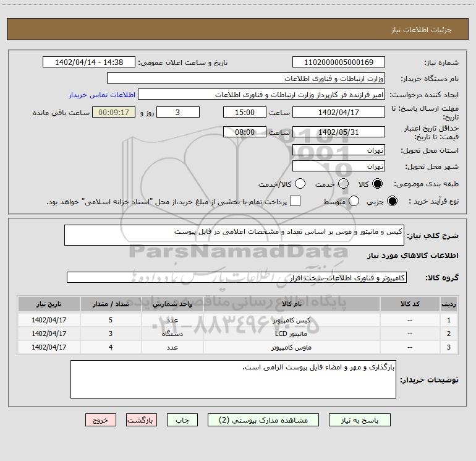Click the remaining days field showing 3

point(178,112)
